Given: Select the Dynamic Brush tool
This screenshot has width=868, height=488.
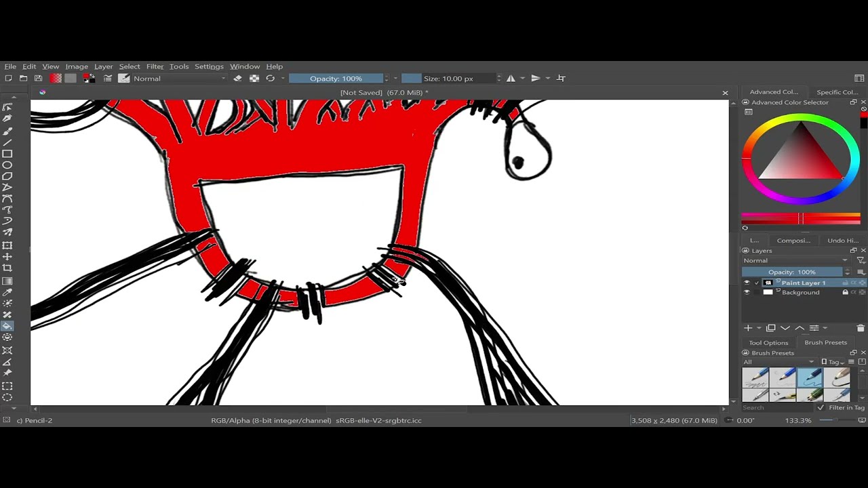Looking at the screenshot, I should 7,222.
